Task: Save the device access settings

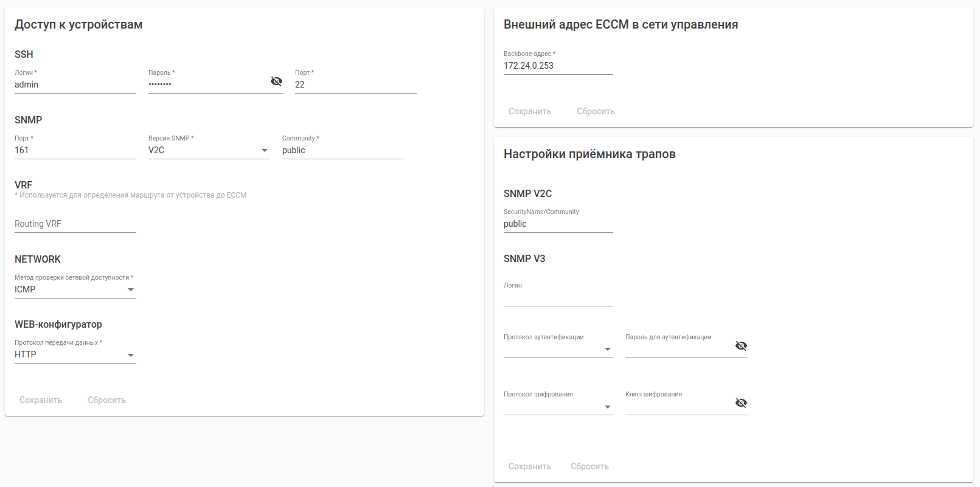Action: click(x=41, y=400)
